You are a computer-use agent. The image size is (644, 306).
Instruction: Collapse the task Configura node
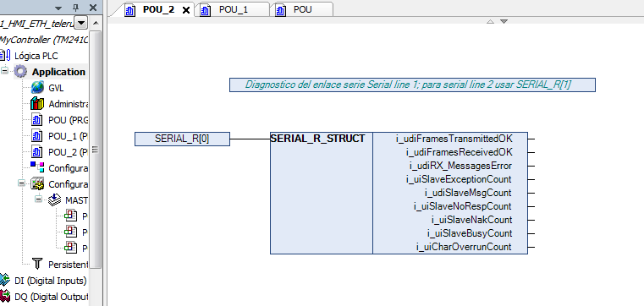click(x=21, y=183)
